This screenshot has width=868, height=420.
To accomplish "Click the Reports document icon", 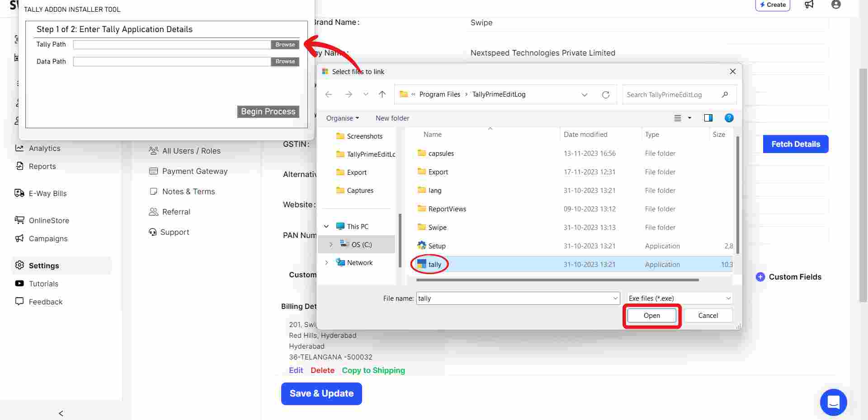I will 19,166.
